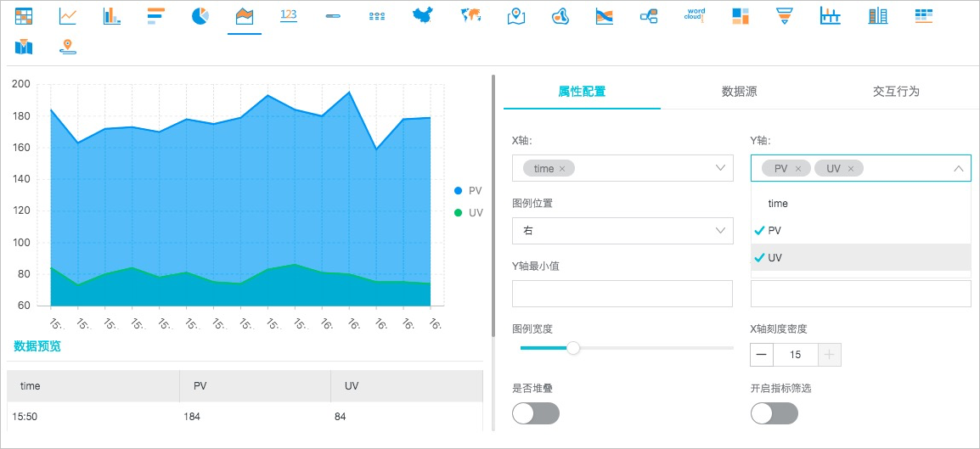The width and height of the screenshot is (980, 449).
Task: Click the 数据预览 heading
Action: [37, 346]
